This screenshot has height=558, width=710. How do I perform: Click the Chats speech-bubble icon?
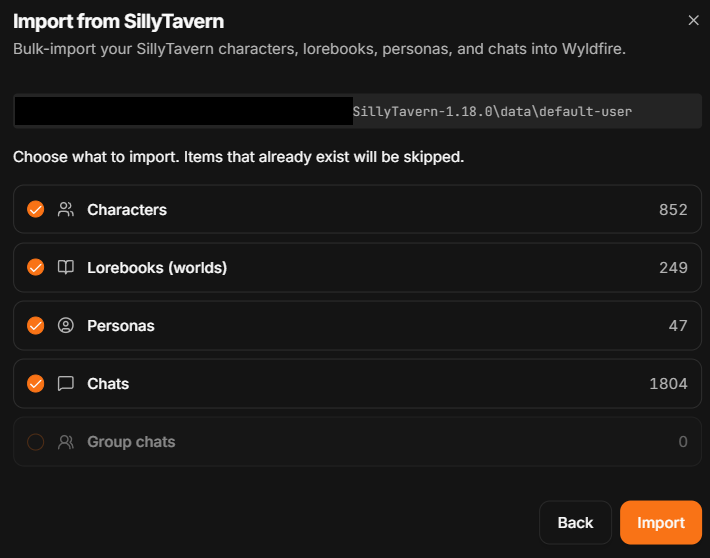[x=66, y=383]
